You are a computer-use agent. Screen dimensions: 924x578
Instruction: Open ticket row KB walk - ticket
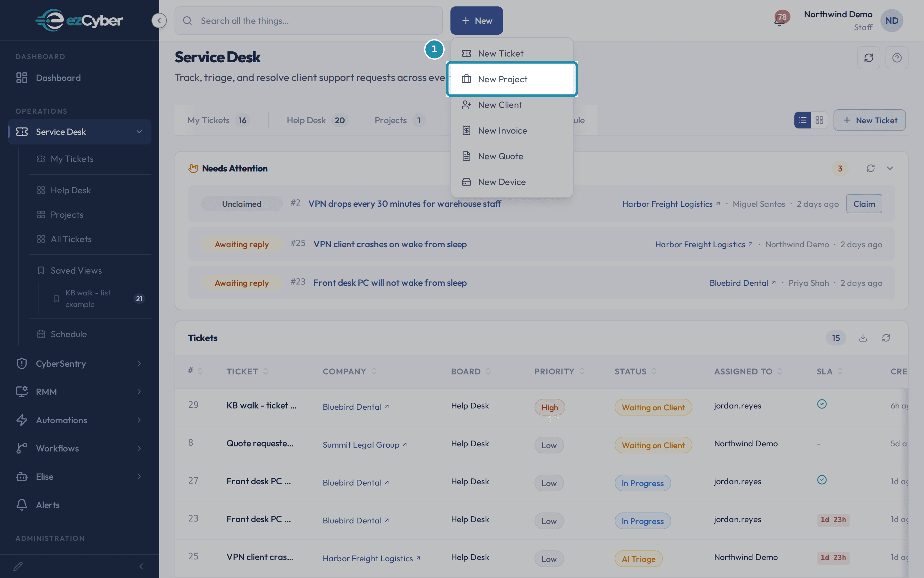pos(261,405)
